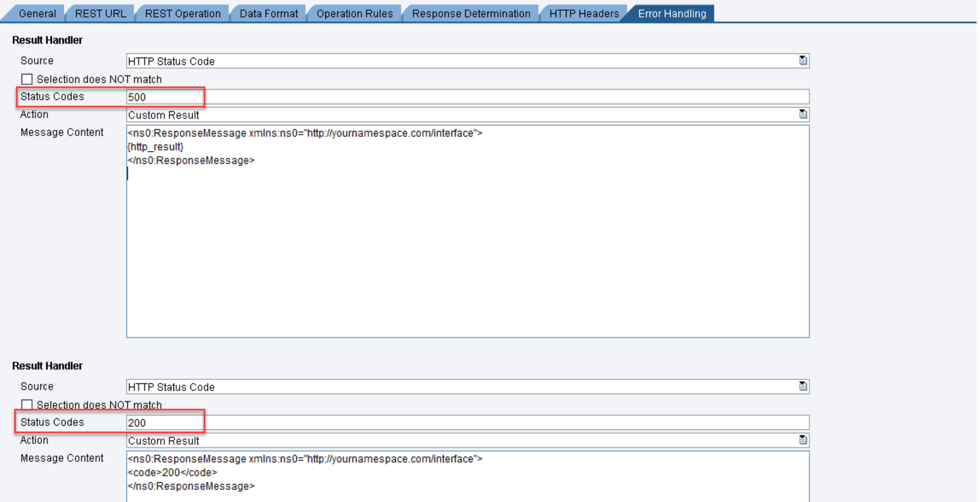Click the Status Codes field containing 500
Viewport: 980px width, 502px height.
[x=468, y=97]
